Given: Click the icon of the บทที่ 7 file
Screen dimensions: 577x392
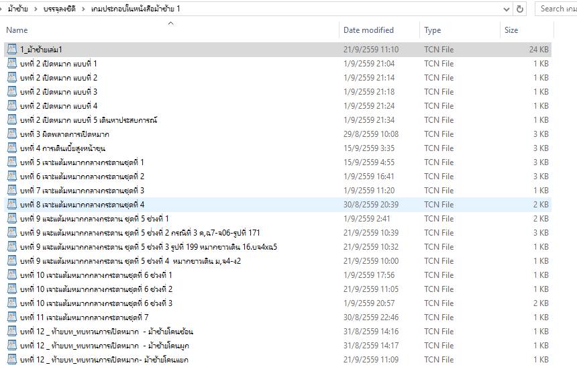Looking at the screenshot, I should pyautogui.click(x=12, y=190).
